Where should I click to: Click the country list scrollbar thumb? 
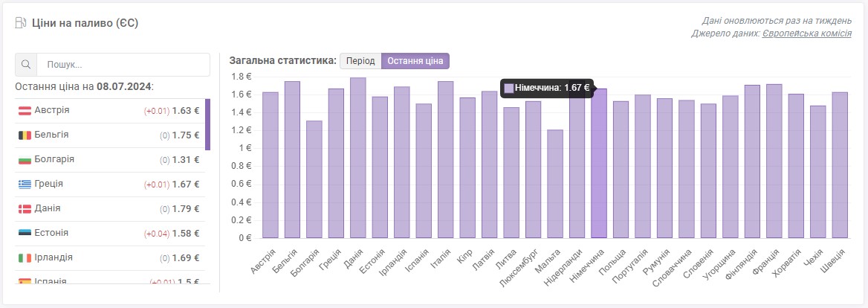click(x=207, y=125)
